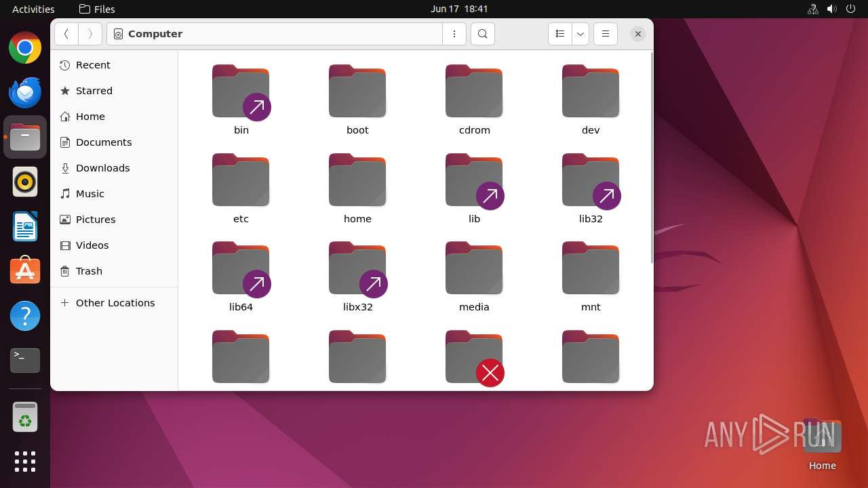The width and height of the screenshot is (868, 488).
Task: Open Help from the dock
Action: click(25, 316)
